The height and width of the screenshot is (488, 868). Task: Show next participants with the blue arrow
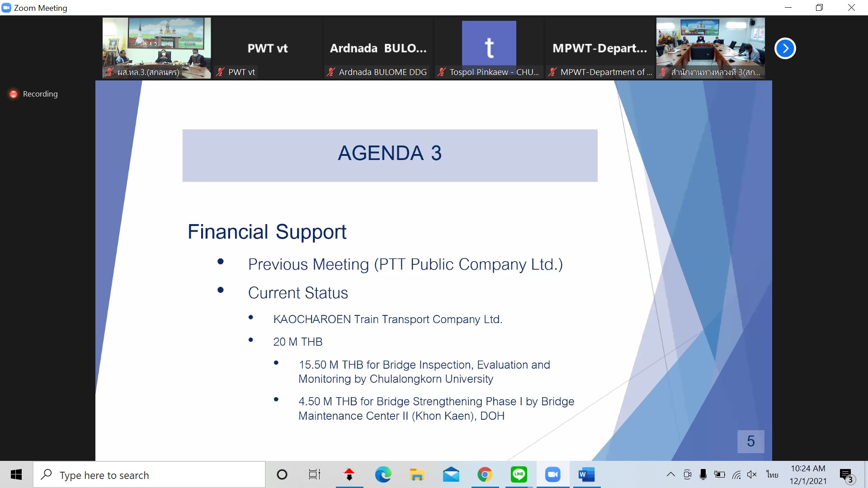(785, 48)
